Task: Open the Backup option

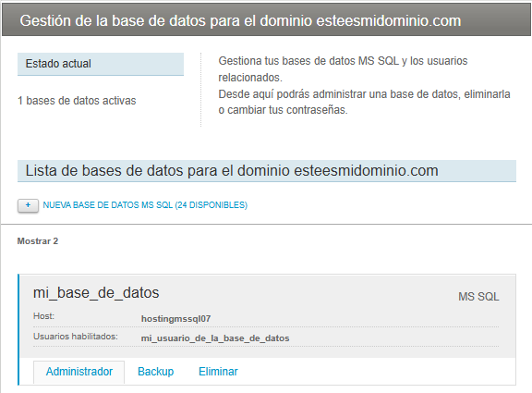Action: click(x=156, y=372)
